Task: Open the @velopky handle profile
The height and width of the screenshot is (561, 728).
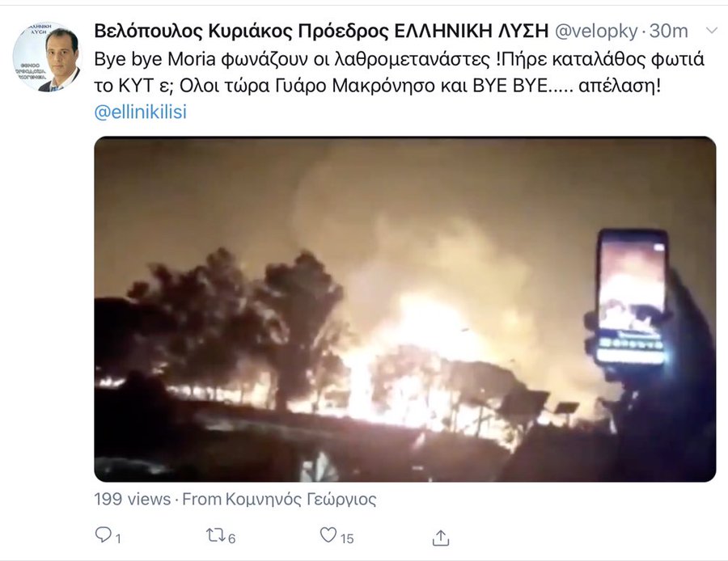Action: pyautogui.click(x=596, y=31)
